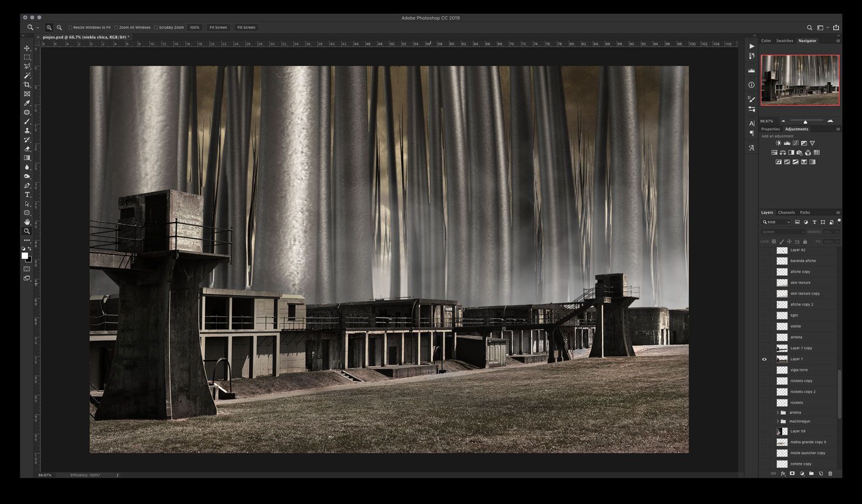Image resolution: width=862 pixels, height=504 pixels.
Task: Open the Kind filter dropdown
Action: click(776, 222)
